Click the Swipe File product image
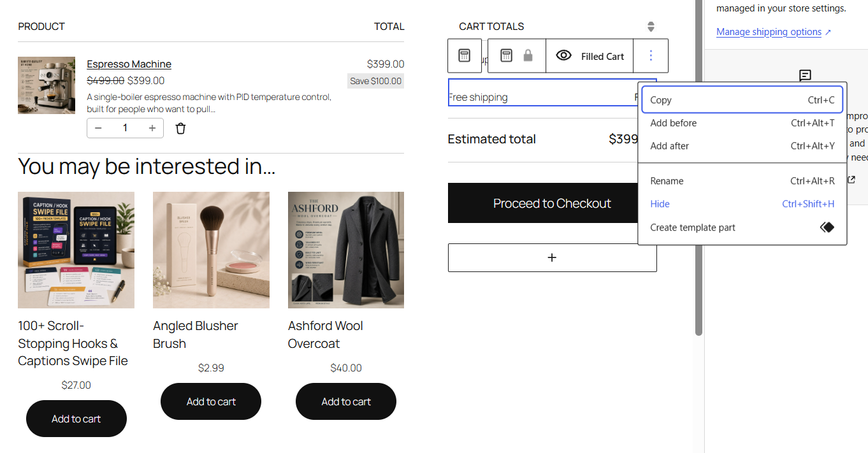The width and height of the screenshot is (868, 453). point(76,250)
